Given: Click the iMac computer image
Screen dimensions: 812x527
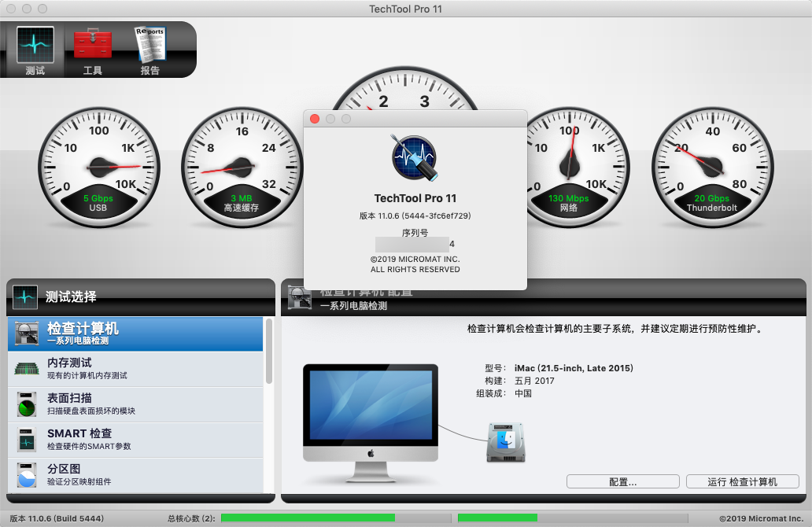Looking at the screenshot, I should (371, 423).
